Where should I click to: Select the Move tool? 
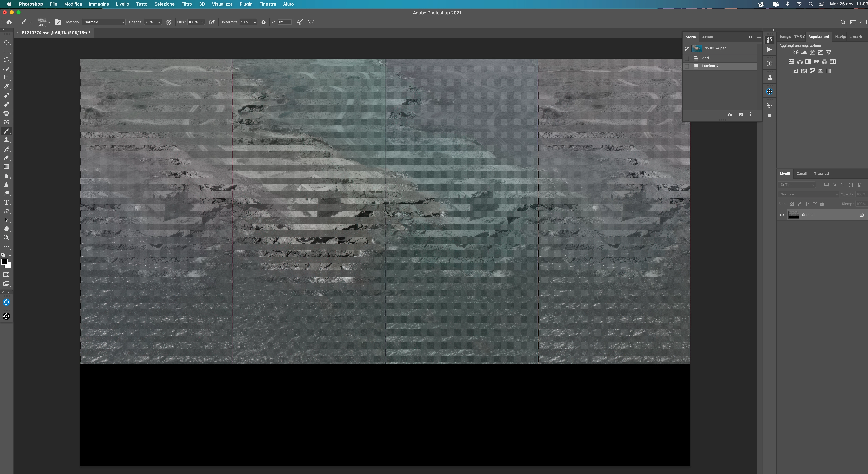[x=6, y=42]
